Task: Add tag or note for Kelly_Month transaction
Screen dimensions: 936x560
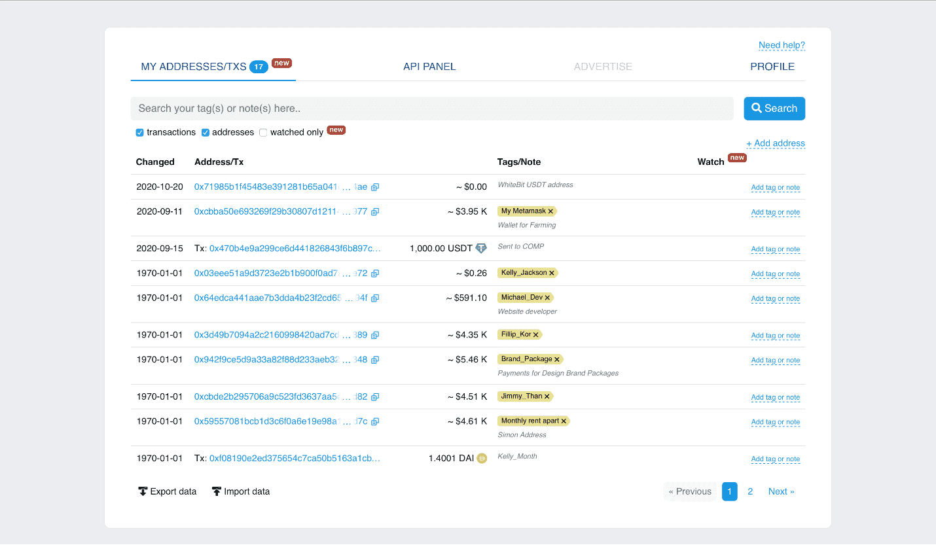Action: click(776, 459)
